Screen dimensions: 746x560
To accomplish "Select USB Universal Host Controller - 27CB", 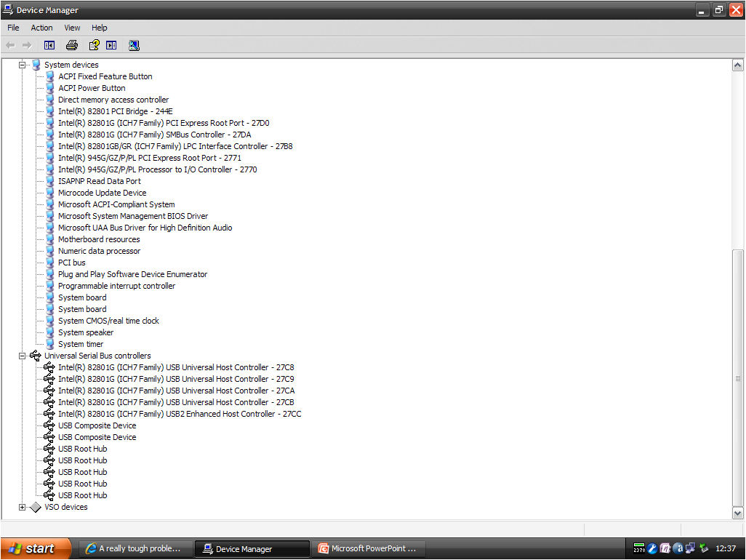I will click(x=176, y=402).
